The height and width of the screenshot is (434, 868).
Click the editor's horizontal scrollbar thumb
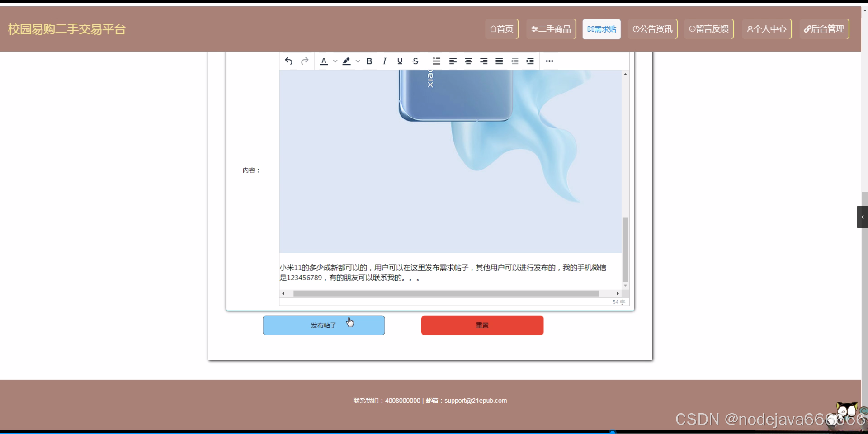[446, 293]
